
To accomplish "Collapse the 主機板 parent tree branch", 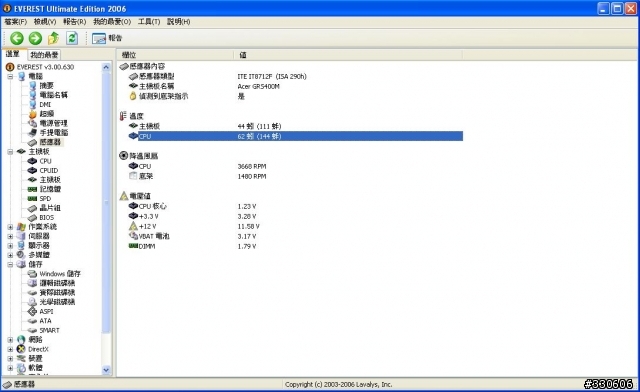I will (10, 151).
